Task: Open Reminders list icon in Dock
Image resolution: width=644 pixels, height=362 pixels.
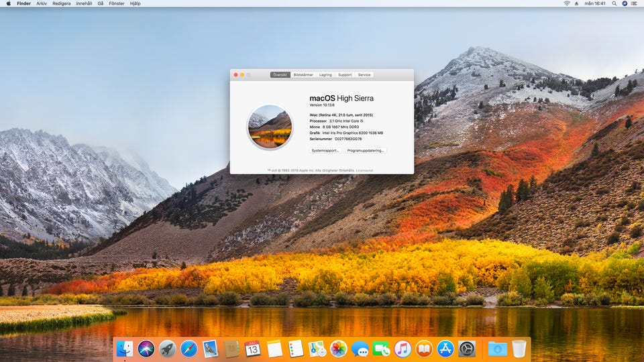Action: pyautogui.click(x=296, y=349)
